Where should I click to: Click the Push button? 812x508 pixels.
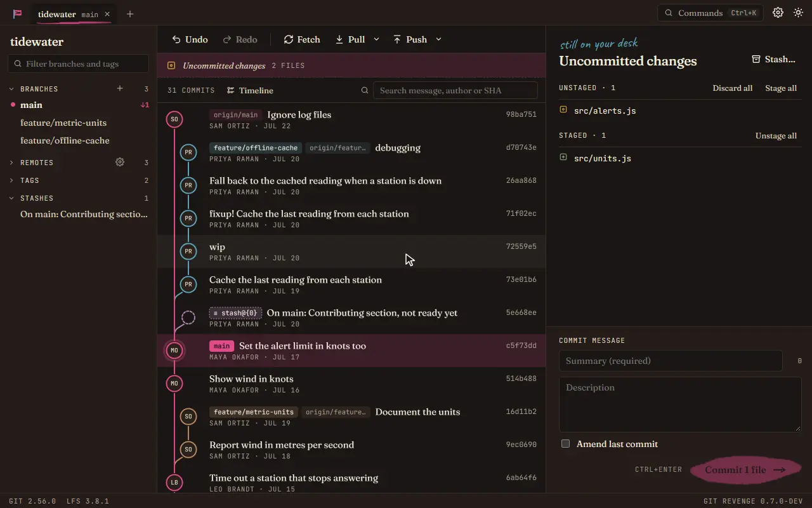point(410,39)
